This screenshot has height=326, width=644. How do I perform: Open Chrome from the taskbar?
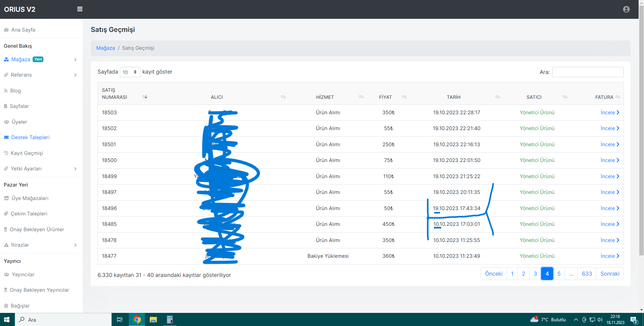click(137, 320)
